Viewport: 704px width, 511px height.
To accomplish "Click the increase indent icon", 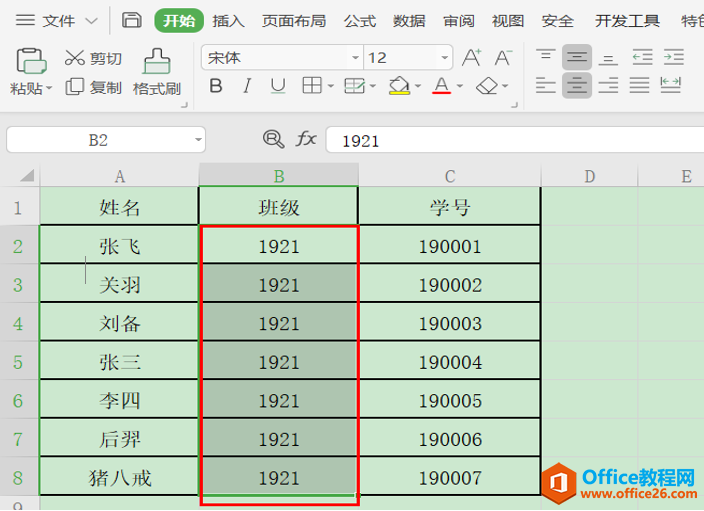I will pyautogui.click(x=673, y=57).
